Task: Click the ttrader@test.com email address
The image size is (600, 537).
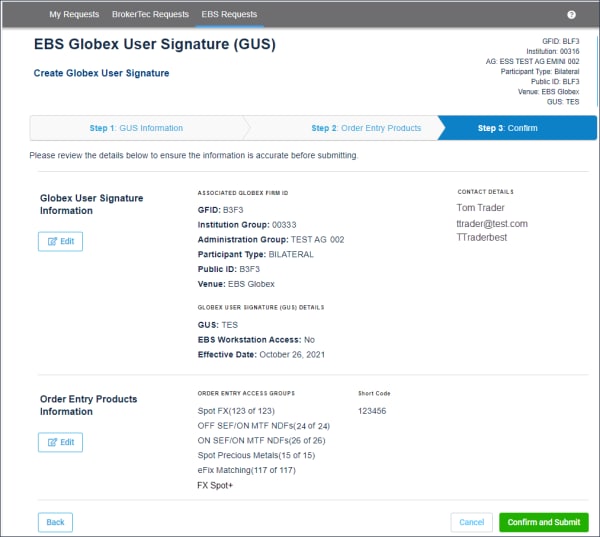Action: (x=491, y=224)
